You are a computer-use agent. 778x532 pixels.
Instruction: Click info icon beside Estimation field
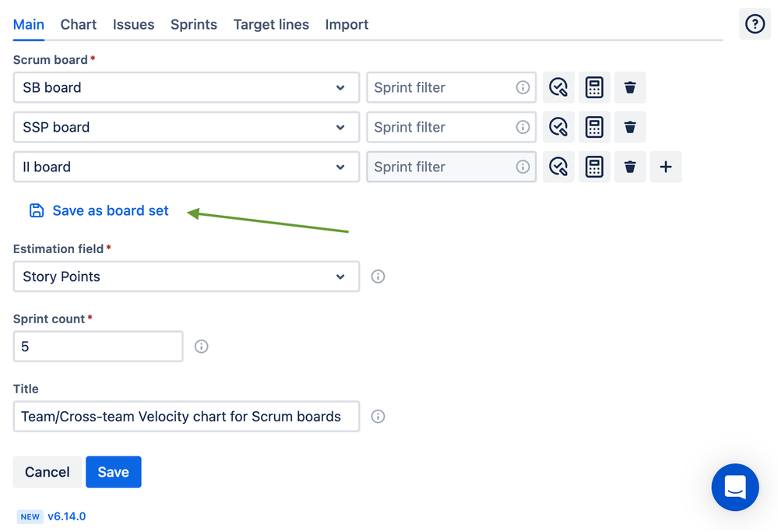[378, 277]
